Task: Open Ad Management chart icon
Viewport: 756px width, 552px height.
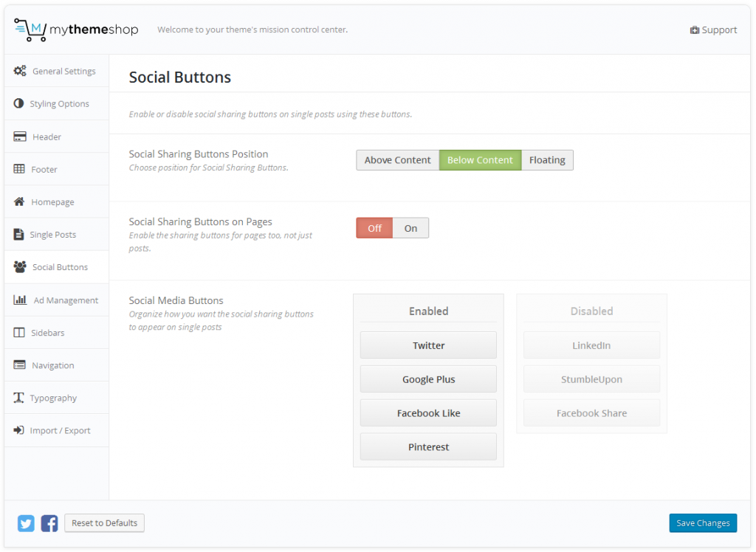Action: [x=18, y=300]
